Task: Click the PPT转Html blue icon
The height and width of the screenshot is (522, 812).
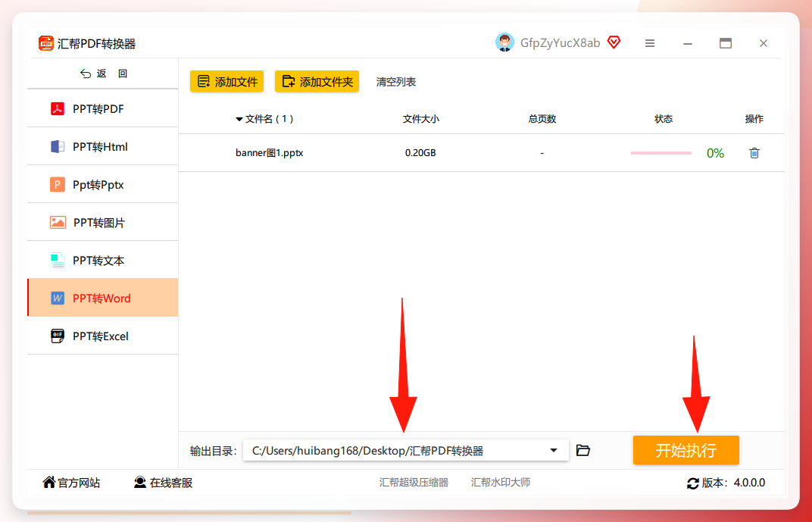Action: (57, 147)
